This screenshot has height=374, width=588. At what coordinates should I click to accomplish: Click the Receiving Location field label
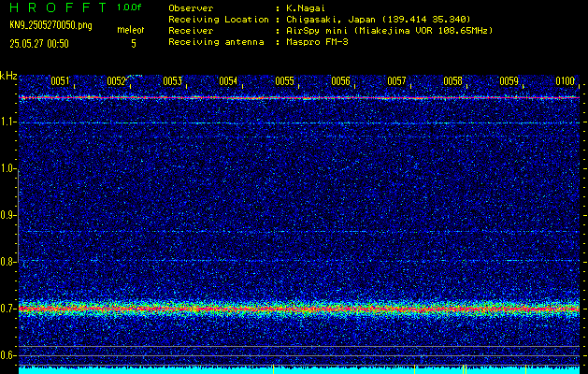[x=219, y=19]
